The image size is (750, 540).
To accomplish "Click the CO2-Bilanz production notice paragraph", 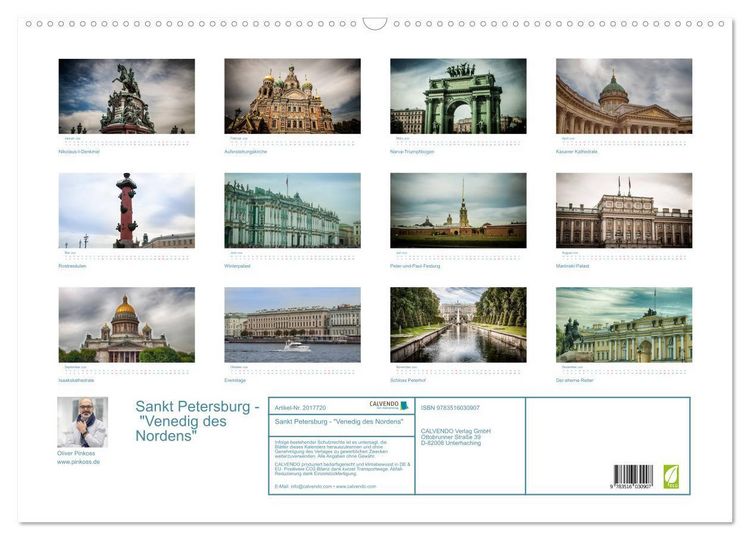I will point(342,469).
